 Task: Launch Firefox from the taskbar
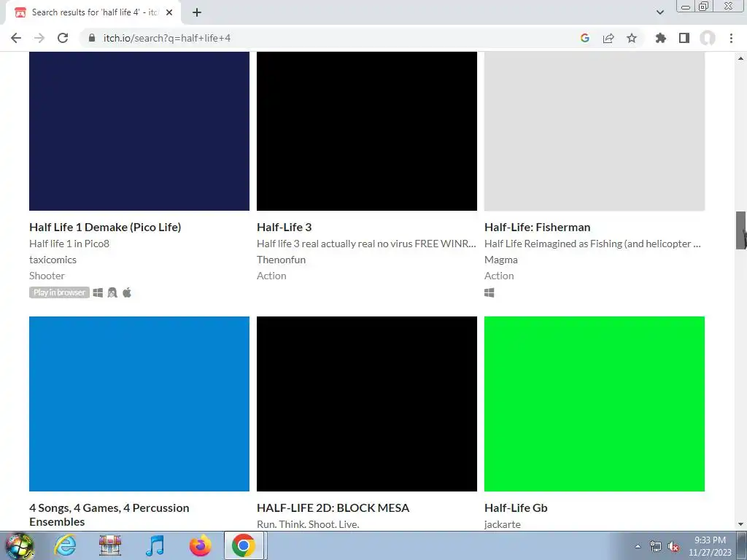coord(200,545)
